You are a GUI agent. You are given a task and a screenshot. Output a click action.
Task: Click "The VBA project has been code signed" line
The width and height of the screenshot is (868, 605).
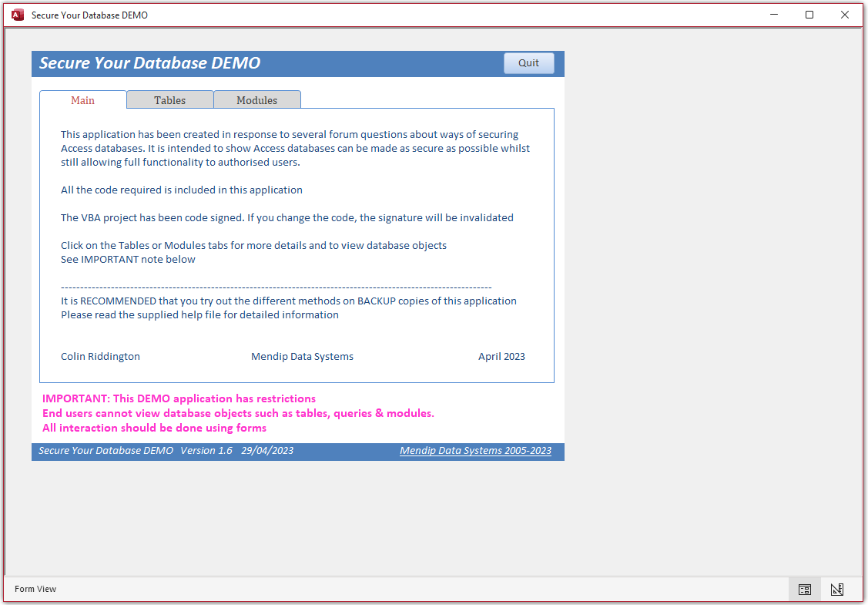(287, 218)
